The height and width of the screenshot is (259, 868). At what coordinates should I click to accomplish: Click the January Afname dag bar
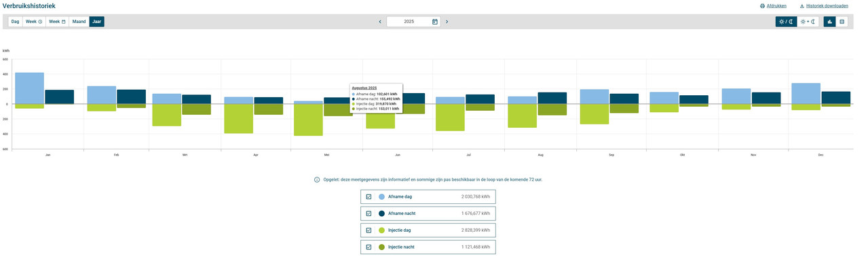coord(29,88)
